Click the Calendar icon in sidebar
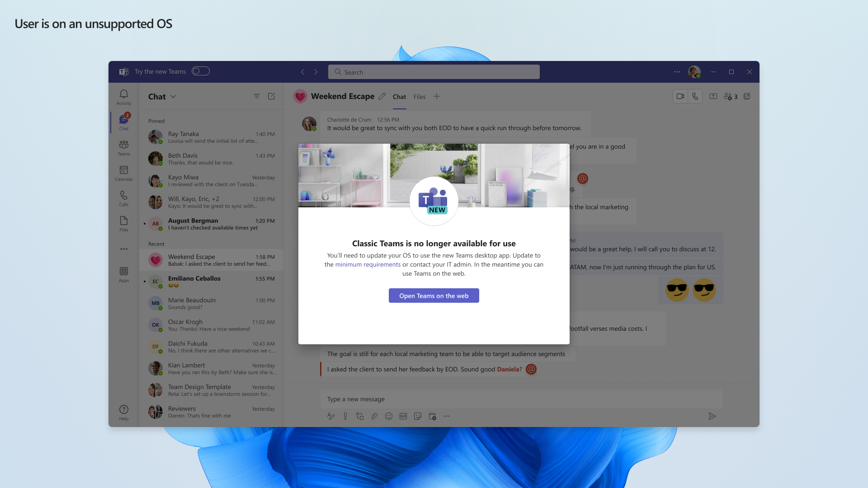The image size is (868, 488). point(124,172)
